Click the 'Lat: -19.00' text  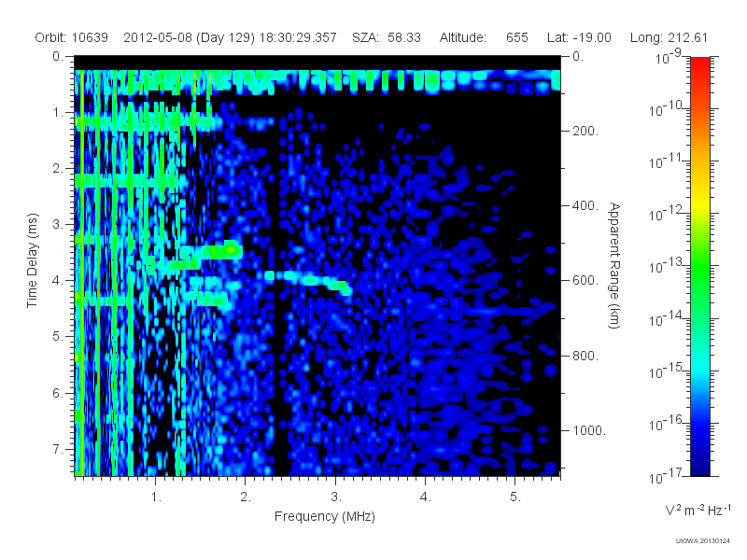pyautogui.click(x=579, y=37)
